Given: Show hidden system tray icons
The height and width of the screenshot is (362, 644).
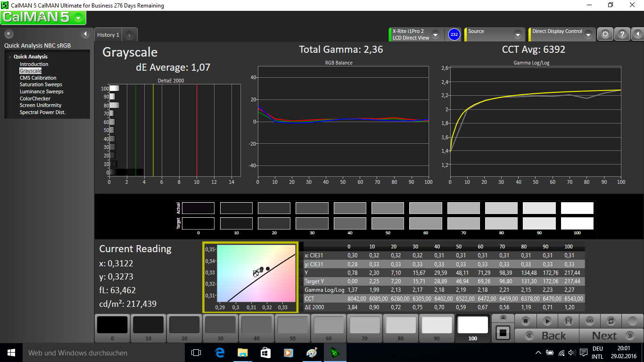Looking at the screenshot, I should pyautogui.click(x=539, y=353).
